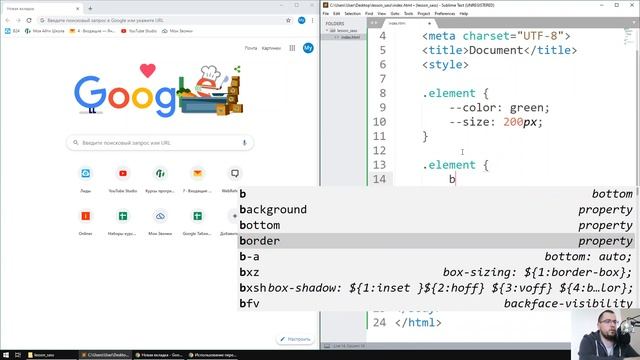Open Sublime Text Edit menu

coord(336,14)
